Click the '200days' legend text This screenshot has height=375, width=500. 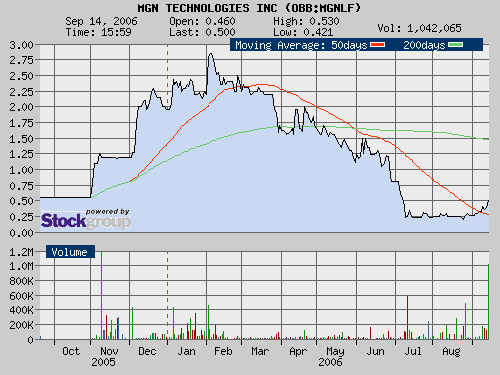coord(424,45)
